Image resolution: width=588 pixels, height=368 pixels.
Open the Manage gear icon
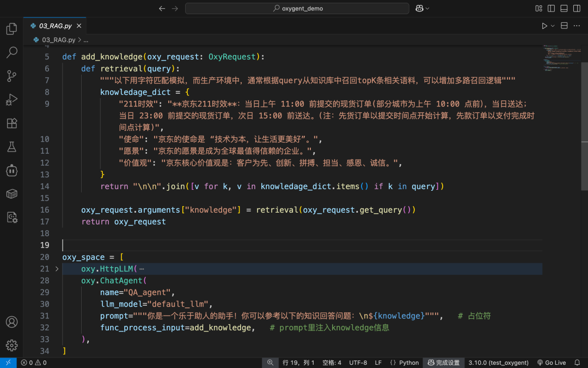11,346
